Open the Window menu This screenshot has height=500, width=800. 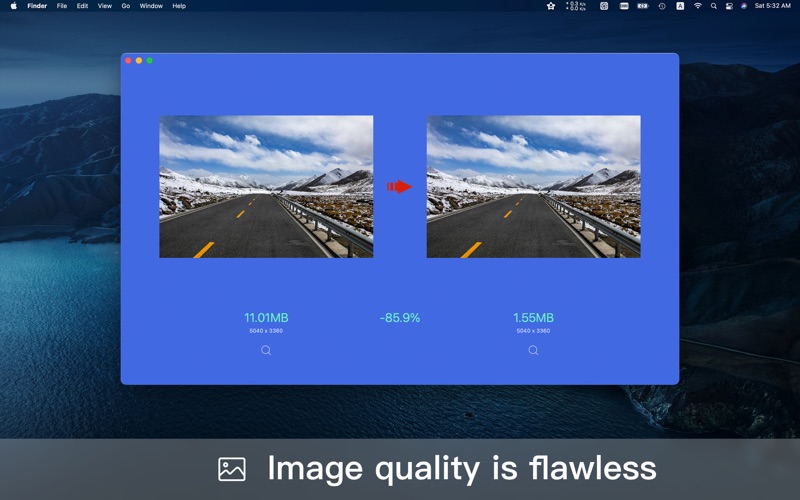(x=151, y=6)
